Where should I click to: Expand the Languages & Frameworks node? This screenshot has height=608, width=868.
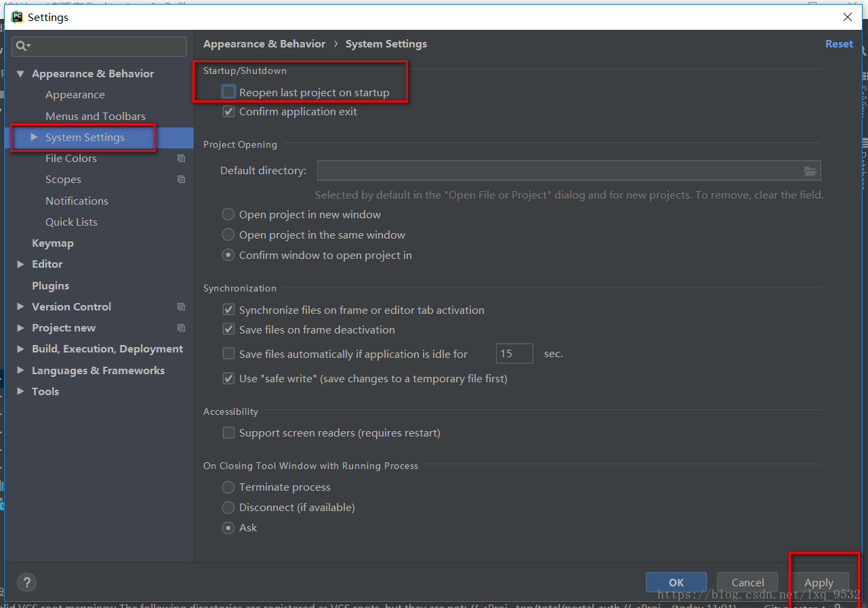20,370
